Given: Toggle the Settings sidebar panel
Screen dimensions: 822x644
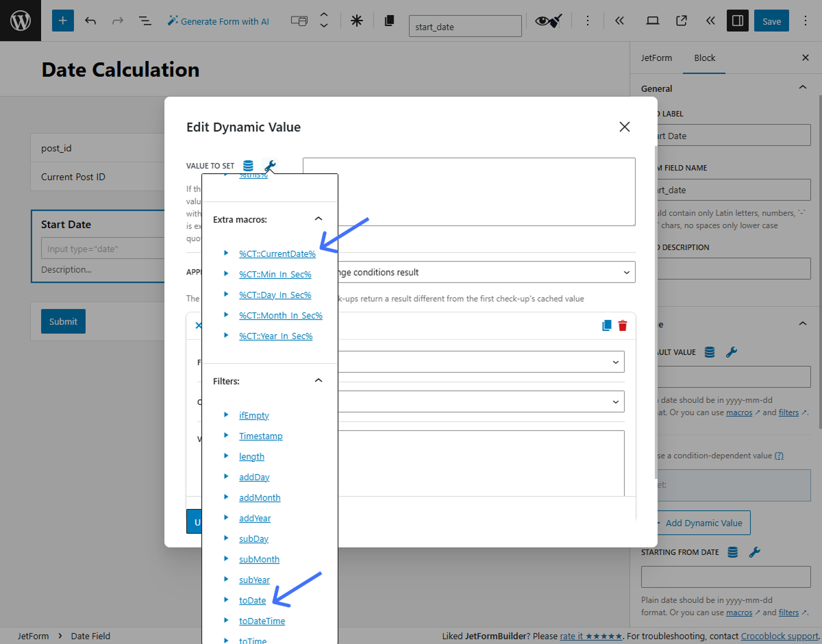Looking at the screenshot, I should pyautogui.click(x=737, y=21).
